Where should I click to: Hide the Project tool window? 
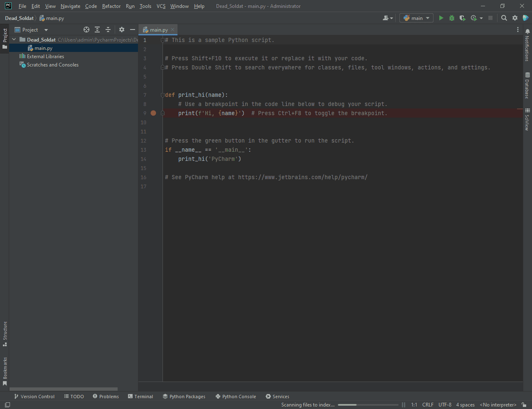click(x=133, y=30)
